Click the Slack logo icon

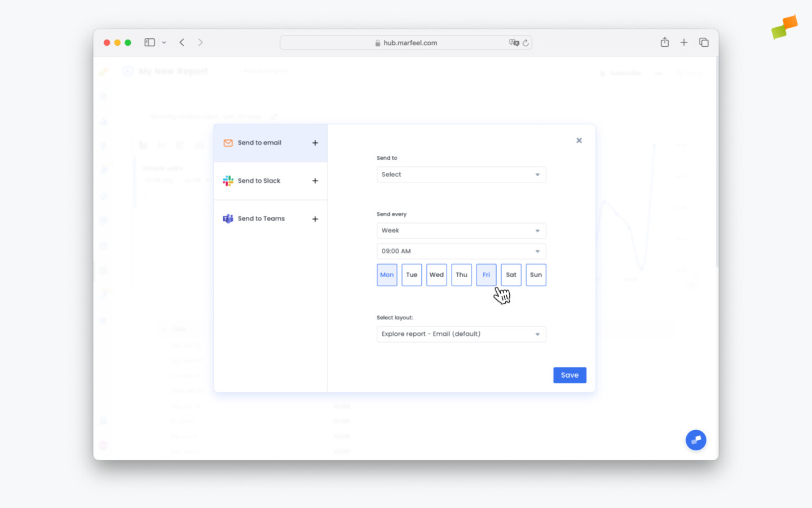(x=228, y=181)
